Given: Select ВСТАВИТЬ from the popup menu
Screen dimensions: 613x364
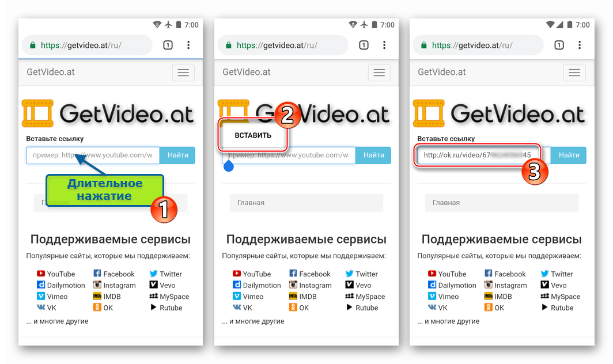Looking at the screenshot, I should point(253,135).
